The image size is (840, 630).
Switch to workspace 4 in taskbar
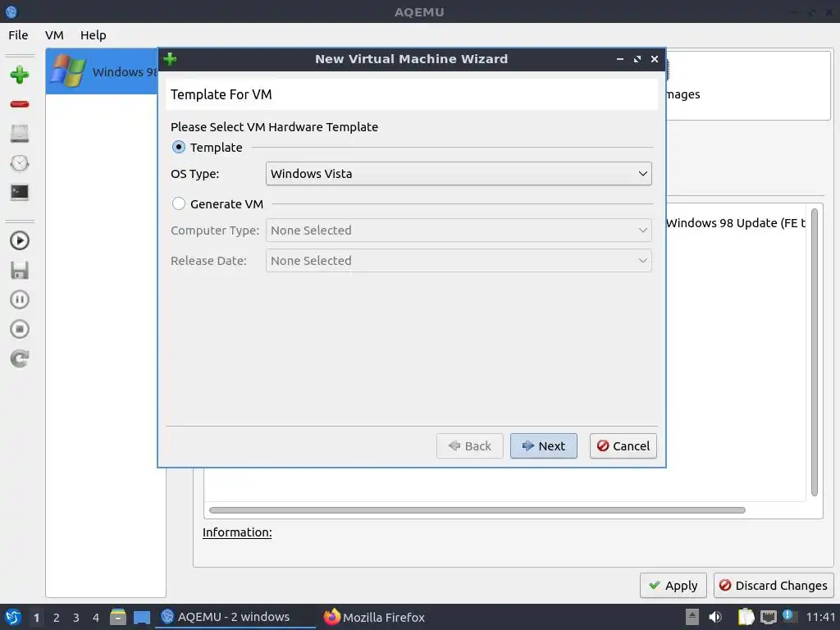tap(96, 617)
